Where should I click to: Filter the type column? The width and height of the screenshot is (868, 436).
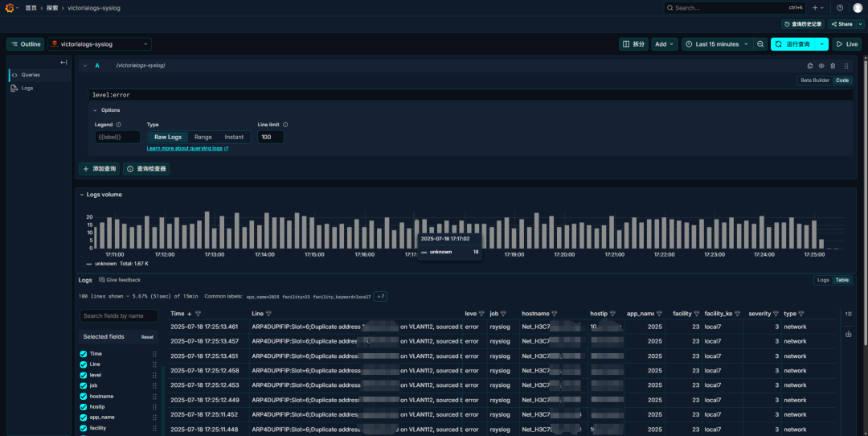click(801, 314)
